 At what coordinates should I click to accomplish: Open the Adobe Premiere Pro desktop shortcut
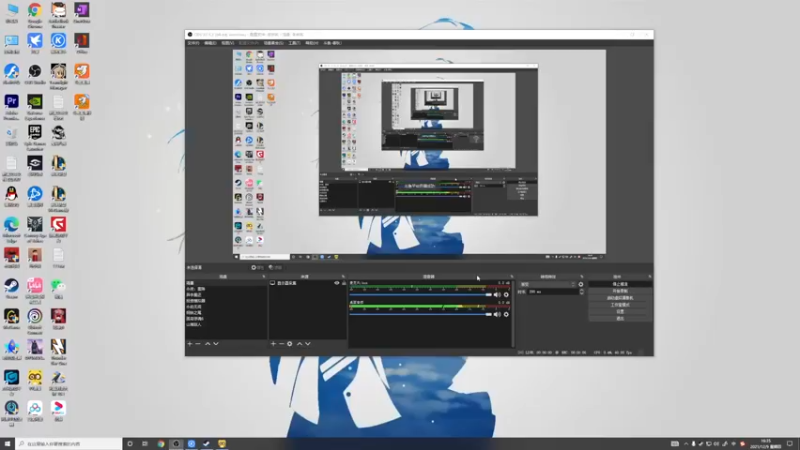point(11,107)
